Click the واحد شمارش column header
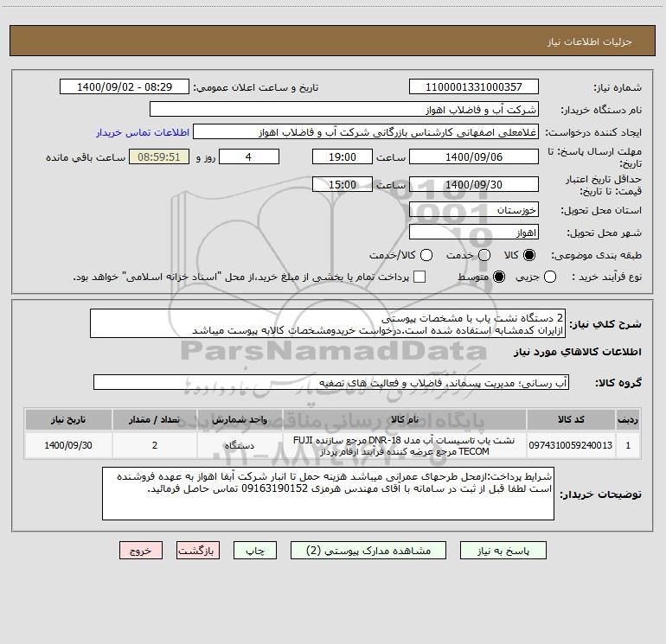The height and width of the screenshot is (644, 666). pos(240,419)
